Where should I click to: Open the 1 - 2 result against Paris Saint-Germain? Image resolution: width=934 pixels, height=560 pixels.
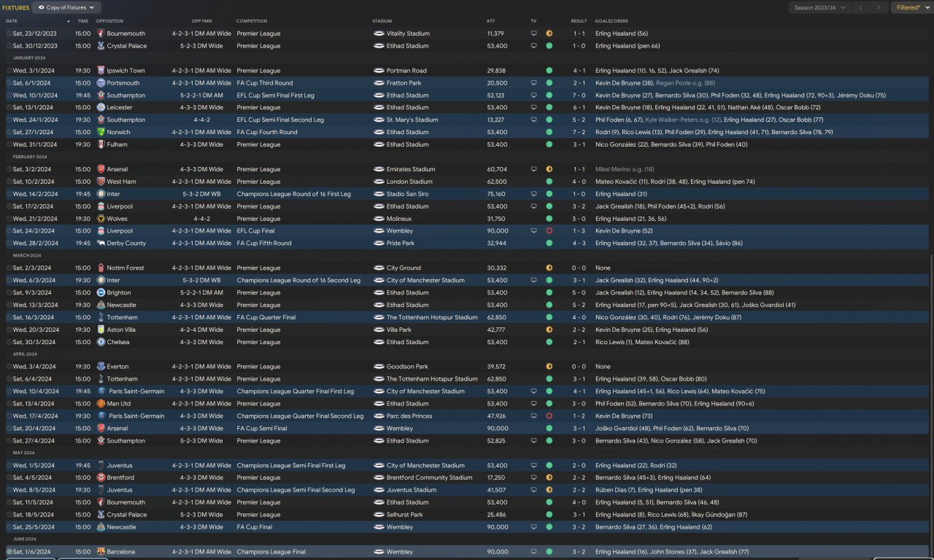579,416
